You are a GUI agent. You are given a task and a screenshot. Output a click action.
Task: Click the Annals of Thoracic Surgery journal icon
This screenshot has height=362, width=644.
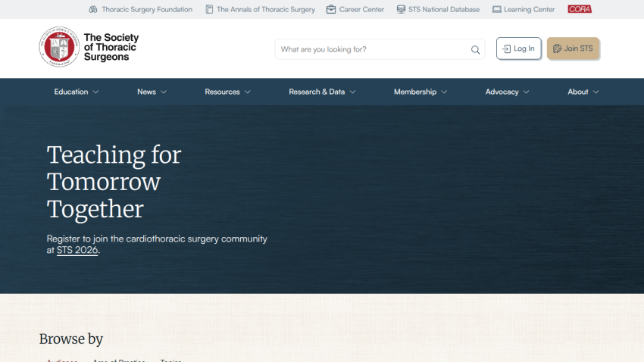point(209,9)
